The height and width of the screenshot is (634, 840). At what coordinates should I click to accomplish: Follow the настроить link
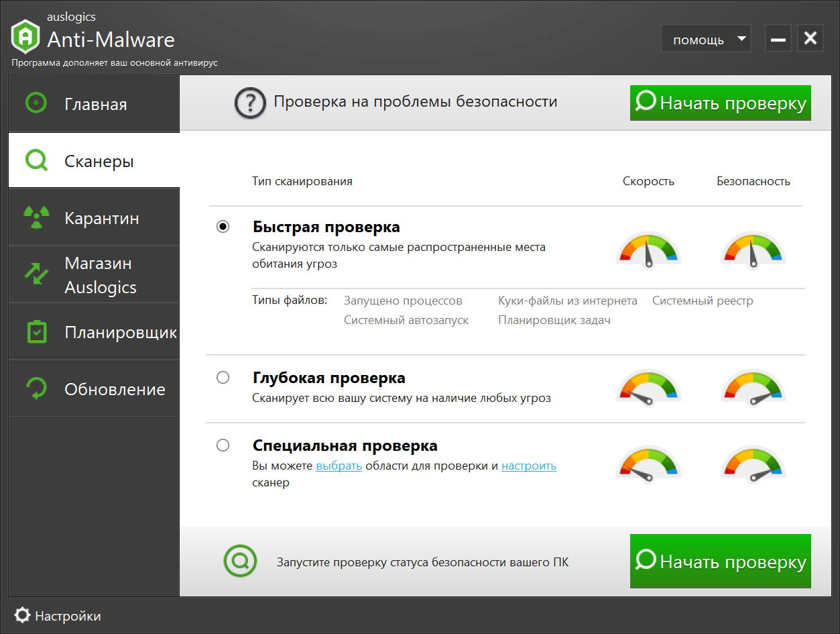(x=529, y=466)
